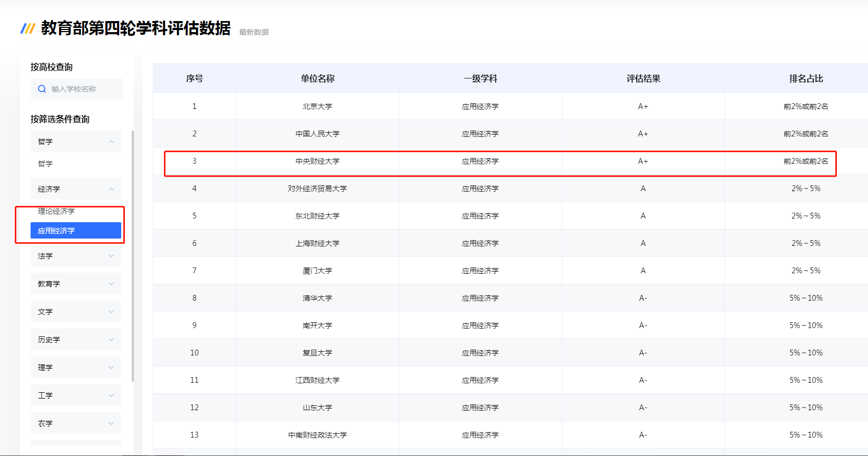Click the 上海财经大学 cell
This screenshot has width=868, height=456.
pyautogui.click(x=318, y=243)
